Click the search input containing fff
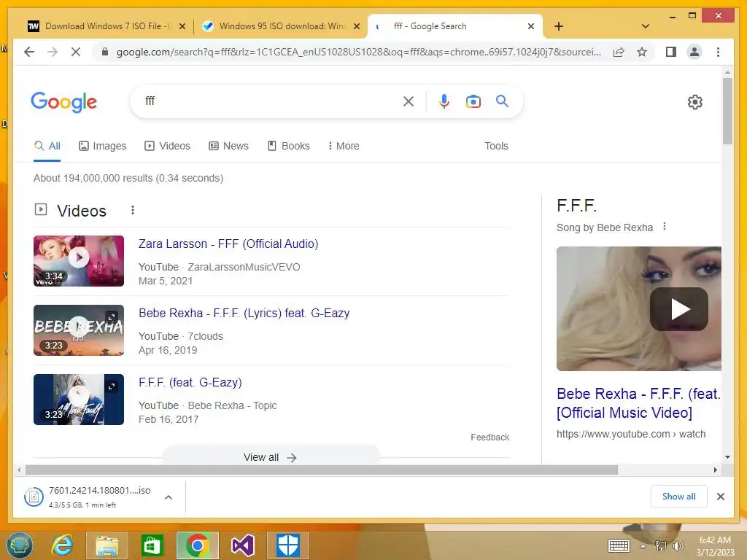 (x=271, y=101)
